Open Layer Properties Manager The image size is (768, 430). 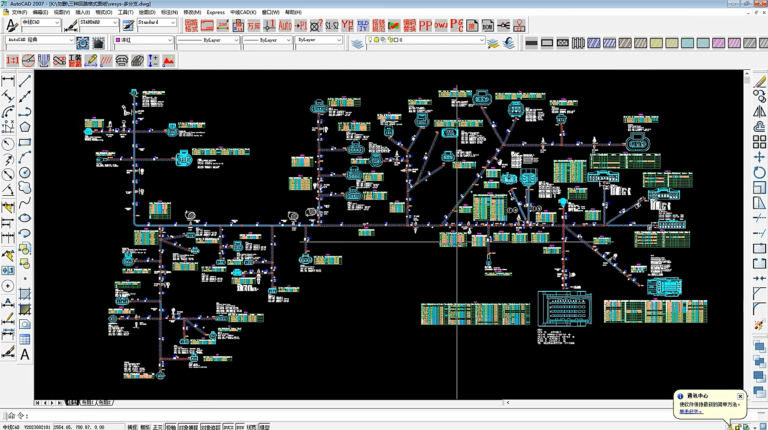tap(358, 43)
